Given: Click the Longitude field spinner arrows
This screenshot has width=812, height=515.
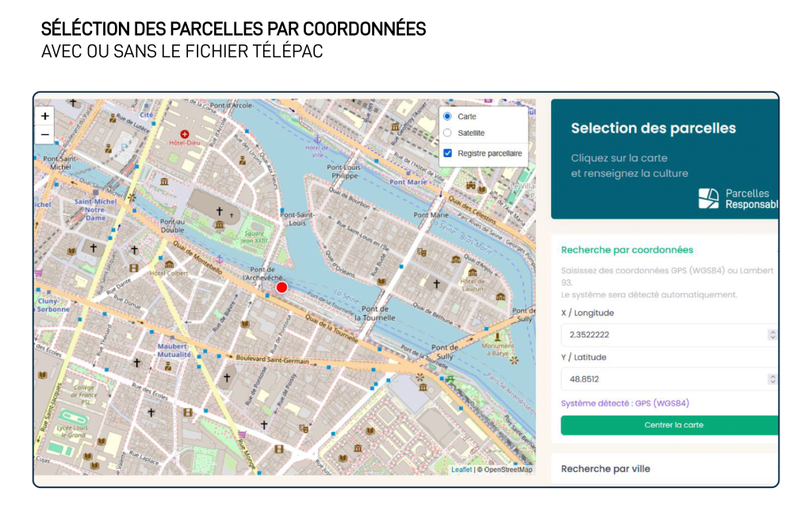Looking at the screenshot, I should click(x=772, y=335).
